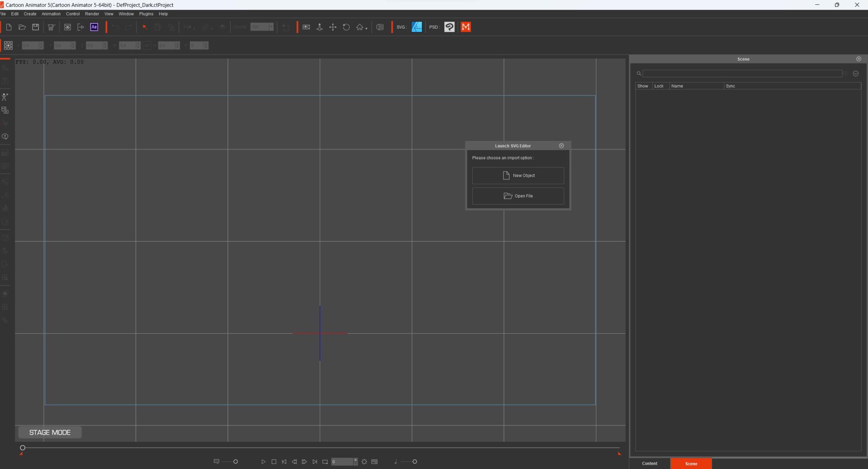Open the Plugins menu
Viewport: 868px width, 469px height.
click(x=146, y=14)
